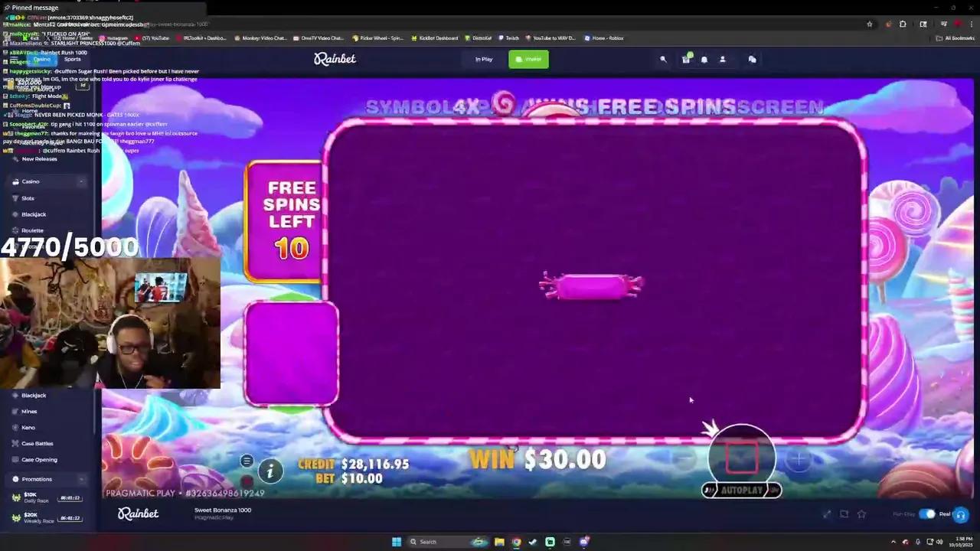Decrease the bet with the minus button
Screen dimensions: 980x551
coord(684,459)
